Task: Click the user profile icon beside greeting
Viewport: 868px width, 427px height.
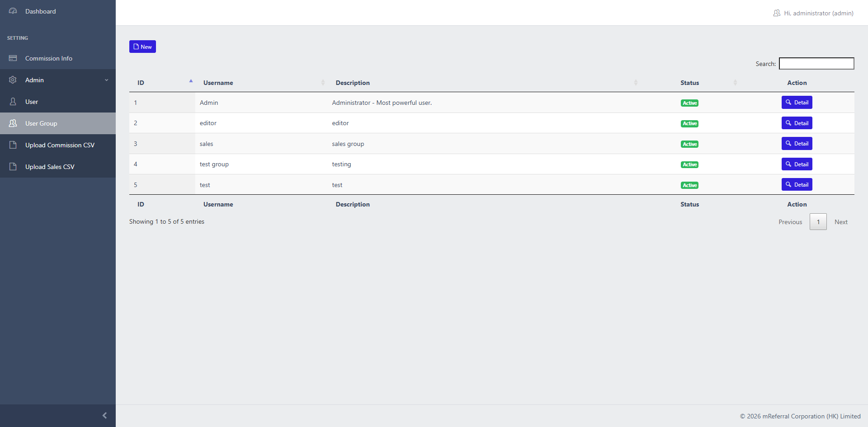Action: (777, 13)
